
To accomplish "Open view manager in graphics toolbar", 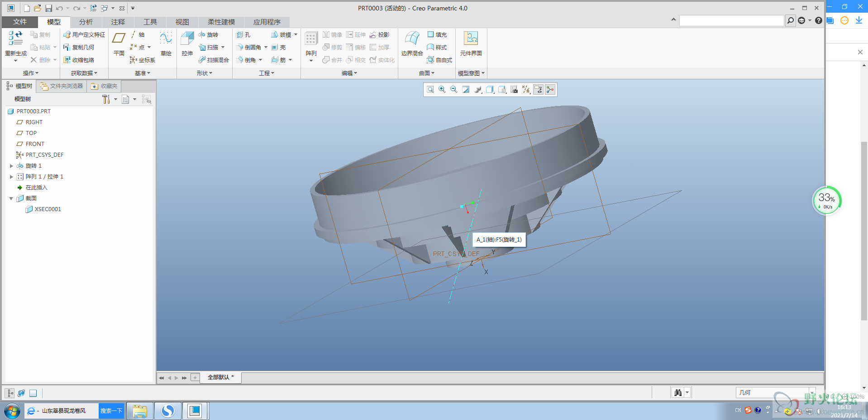I will (x=502, y=90).
